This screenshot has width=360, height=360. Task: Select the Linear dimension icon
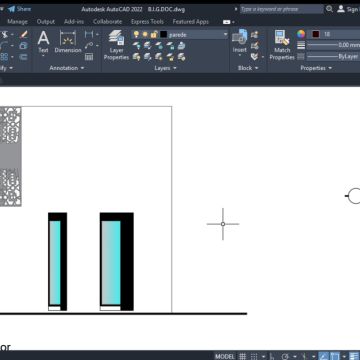coord(89,34)
